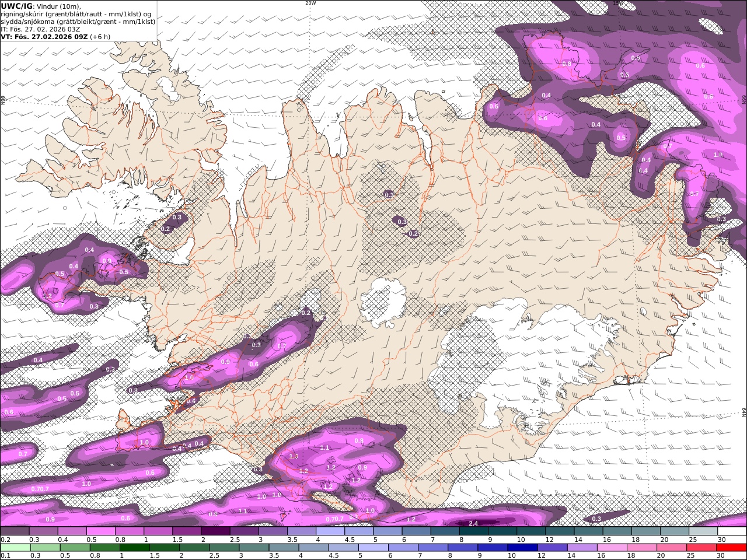Select the lower rain scale swatch between 6 and 7
Viewport: 747px width, 560px height.
click(x=403, y=548)
